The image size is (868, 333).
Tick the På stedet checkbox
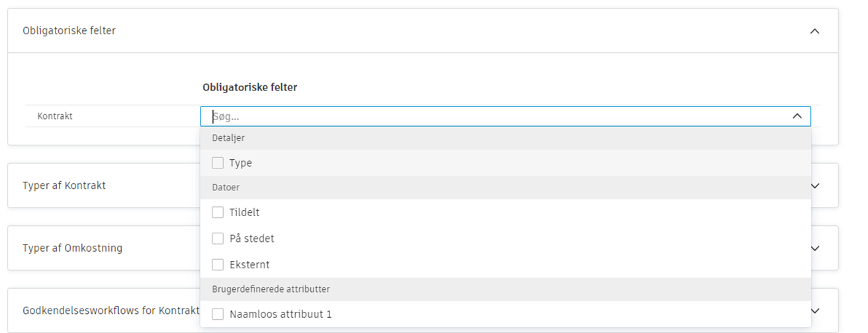(x=218, y=239)
